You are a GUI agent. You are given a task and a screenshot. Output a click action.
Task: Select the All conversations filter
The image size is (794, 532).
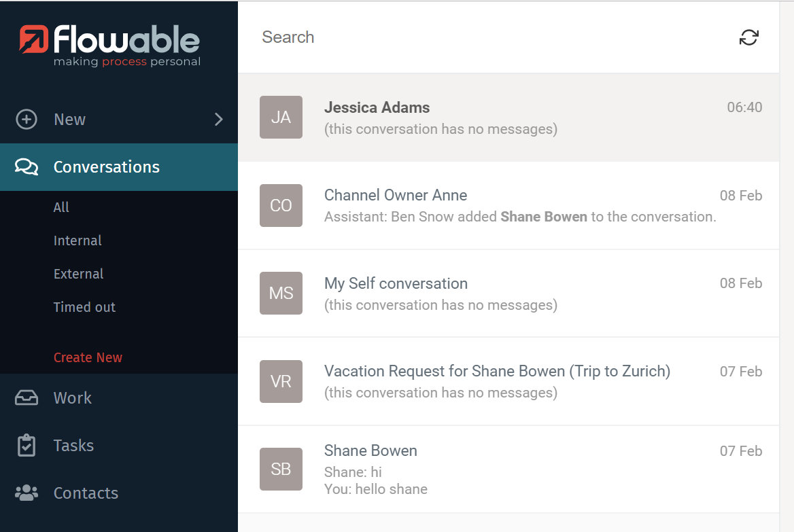click(x=61, y=207)
